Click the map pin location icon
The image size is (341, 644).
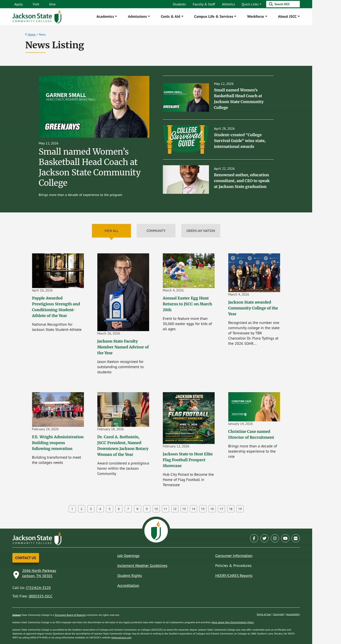pos(16,575)
